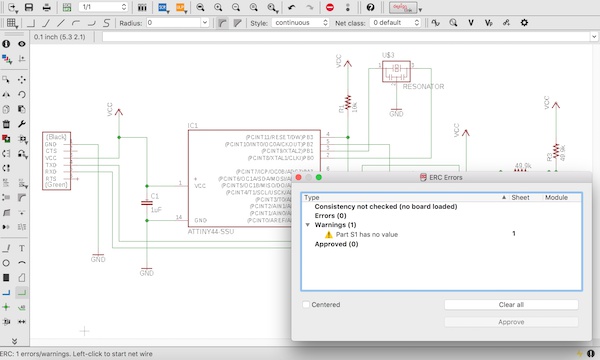The height and width of the screenshot is (360, 600).
Task: Click the bold V voltage icon
Action: tap(471, 23)
